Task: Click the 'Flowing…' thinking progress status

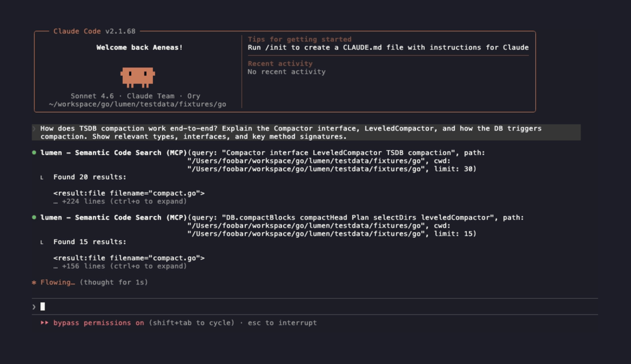Action: (x=58, y=282)
